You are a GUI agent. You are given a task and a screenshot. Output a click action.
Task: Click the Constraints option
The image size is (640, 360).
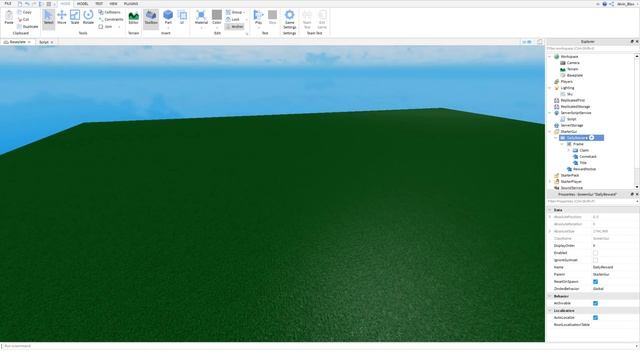point(111,19)
